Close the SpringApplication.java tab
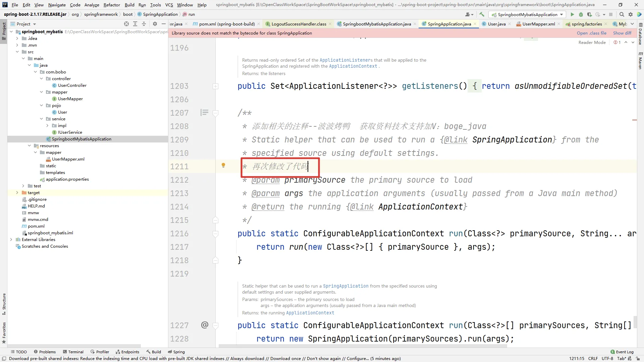Viewport: 644px width, 362px height. tap(475, 24)
